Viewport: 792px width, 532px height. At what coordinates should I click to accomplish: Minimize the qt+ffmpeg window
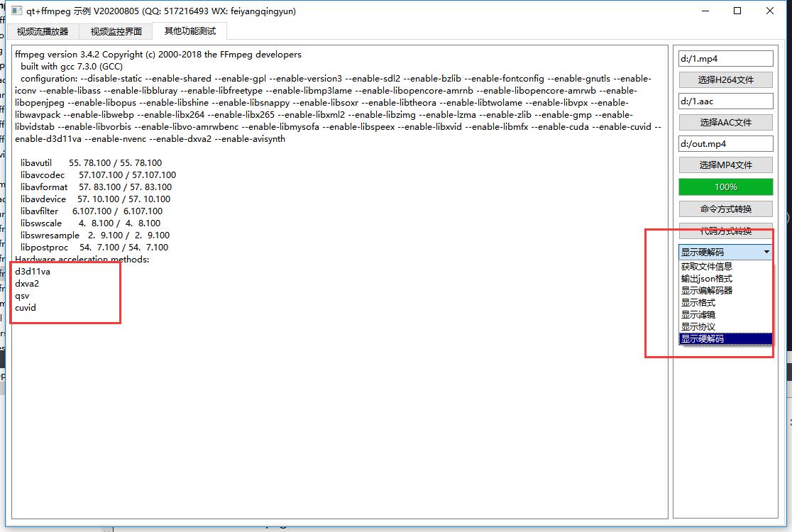coord(705,11)
